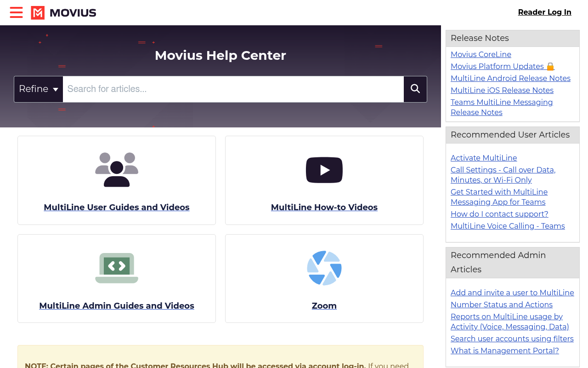Image resolution: width=588 pixels, height=368 pixels.
Task: Click the Movius logo
Action: click(x=63, y=13)
